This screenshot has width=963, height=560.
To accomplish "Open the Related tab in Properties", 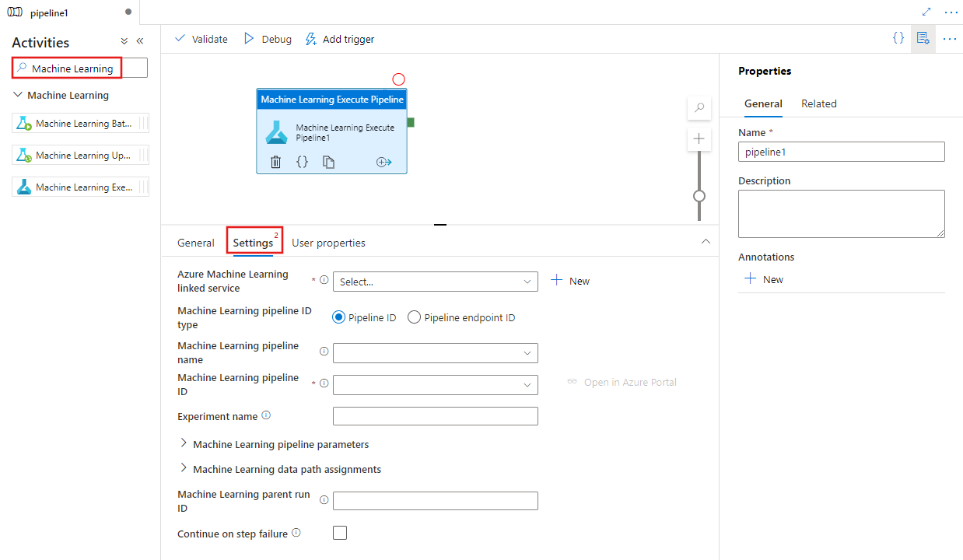I will (x=818, y=103).
